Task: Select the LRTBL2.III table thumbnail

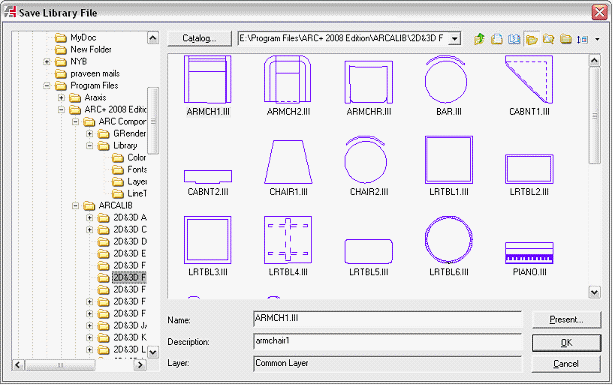Action: [x=529, y=169]
